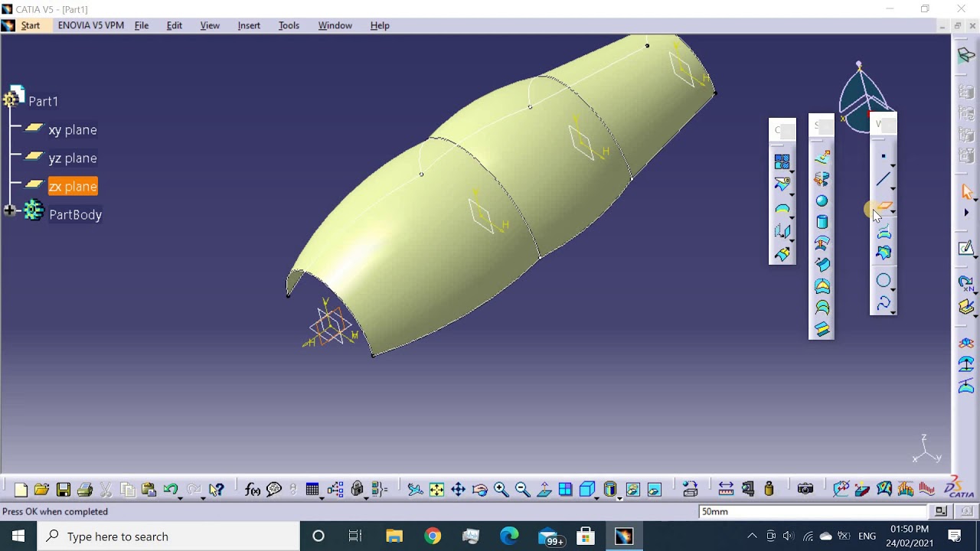
Task: Toggle Swap Visible Space
Action: pos(655,490)
